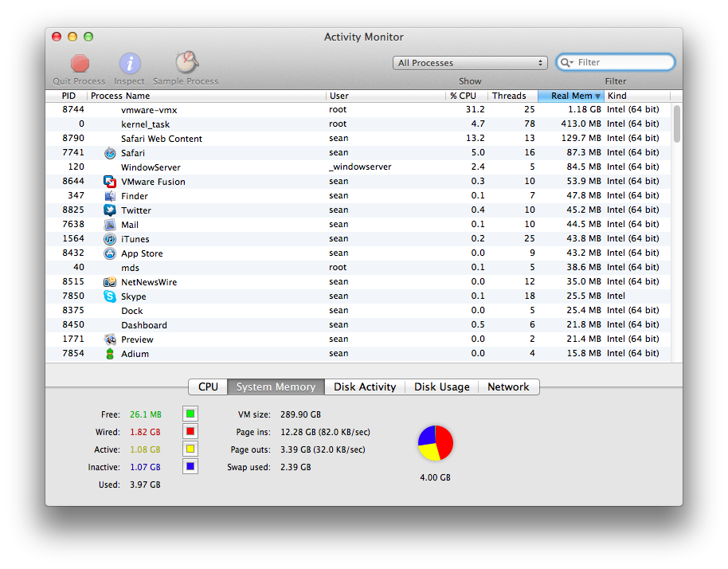Select the iTunes app icon
Image resolution: width=728 pixels, height=569 pixels.
[110, 239]
